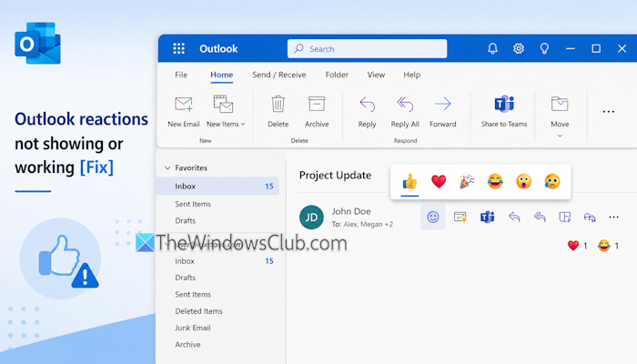637x364 pixels.
Task: Click the notifications bell icon
Action: (492, 49)
